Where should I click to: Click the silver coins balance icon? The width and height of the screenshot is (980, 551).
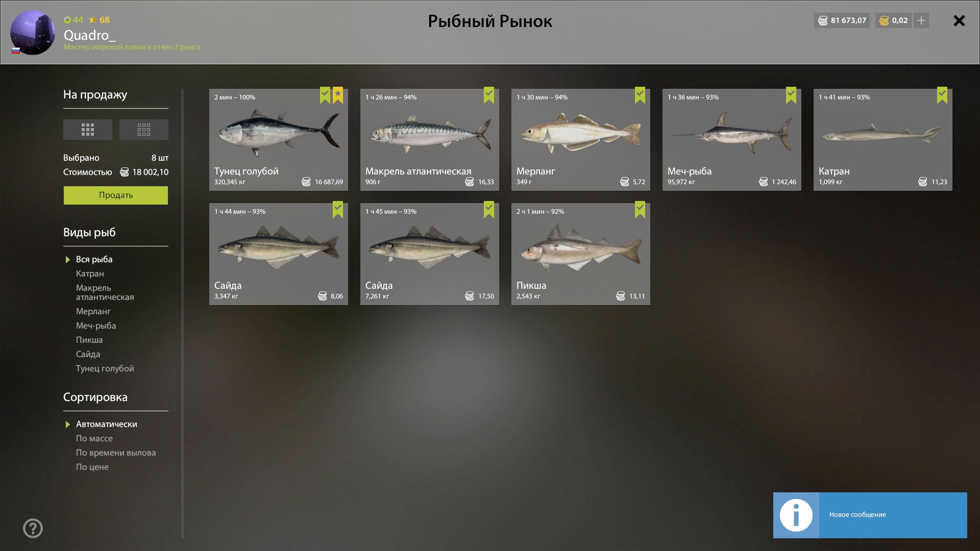point(823,20)
